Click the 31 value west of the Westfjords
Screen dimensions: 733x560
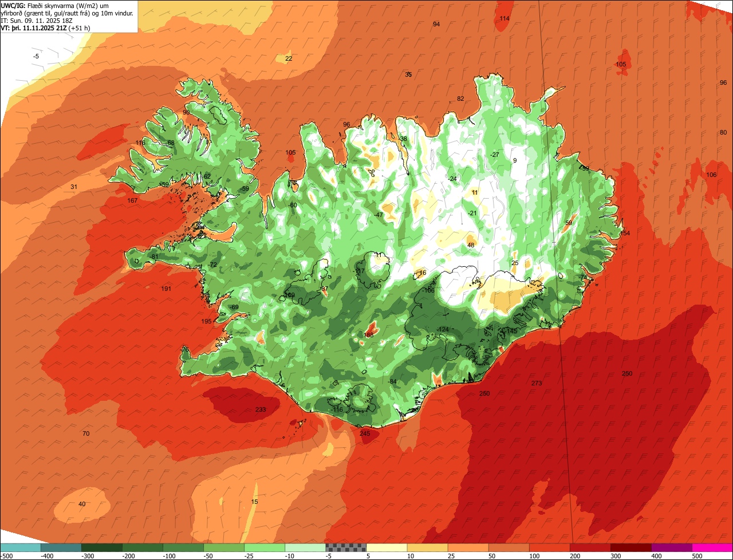click(74, 187)
